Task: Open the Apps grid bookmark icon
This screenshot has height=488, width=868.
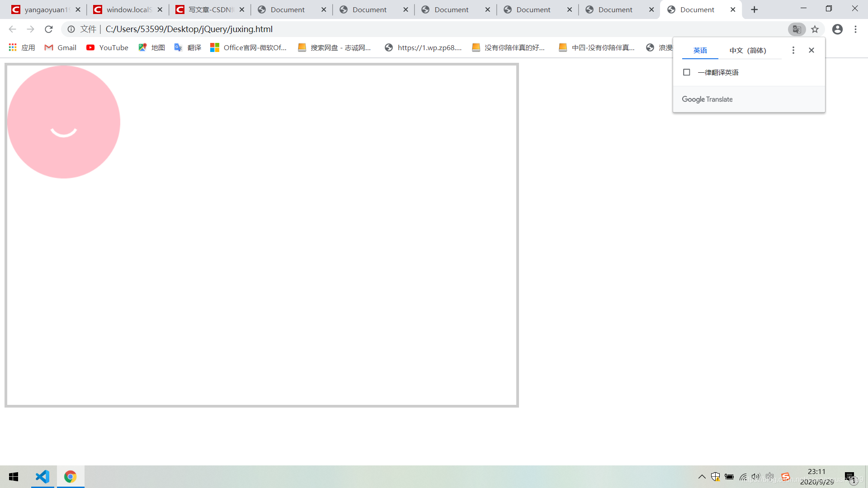Action: pyautogui.click(x=13, y=47)
